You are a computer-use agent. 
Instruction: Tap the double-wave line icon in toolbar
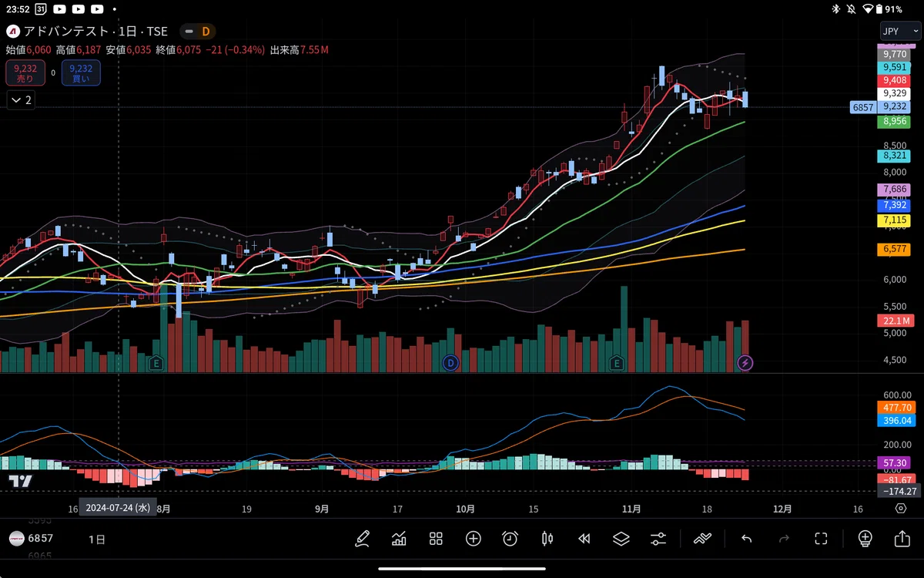(702, 539)
